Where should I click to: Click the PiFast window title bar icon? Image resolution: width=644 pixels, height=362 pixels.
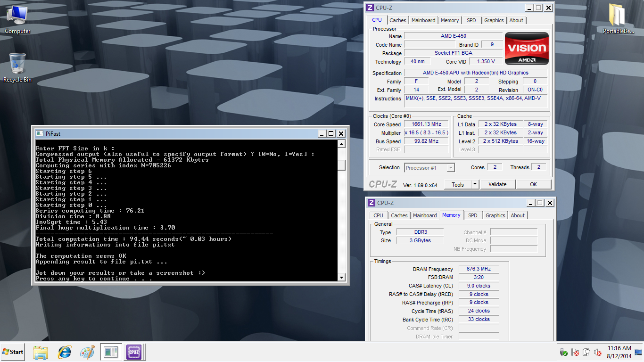[x=39, y=133]
